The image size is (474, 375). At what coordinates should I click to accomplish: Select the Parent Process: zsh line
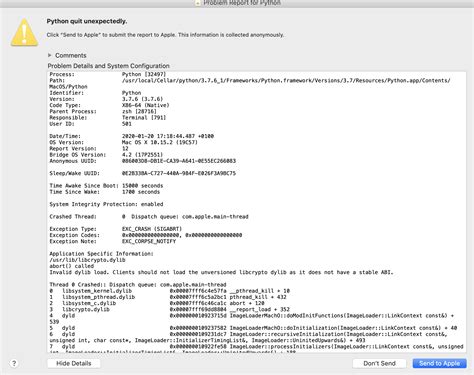point(103,111)
